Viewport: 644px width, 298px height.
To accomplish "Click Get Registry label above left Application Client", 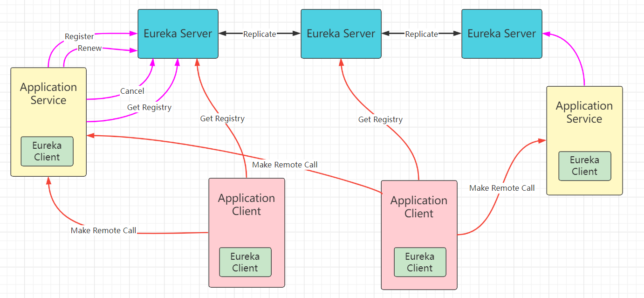I will click(x=222, y=118).
